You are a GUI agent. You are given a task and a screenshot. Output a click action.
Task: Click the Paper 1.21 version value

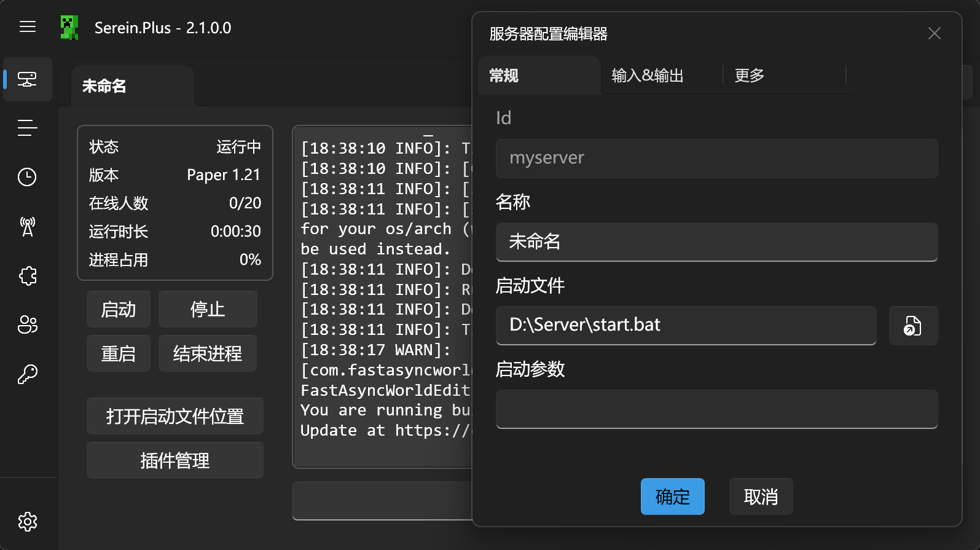coord(224,175)
